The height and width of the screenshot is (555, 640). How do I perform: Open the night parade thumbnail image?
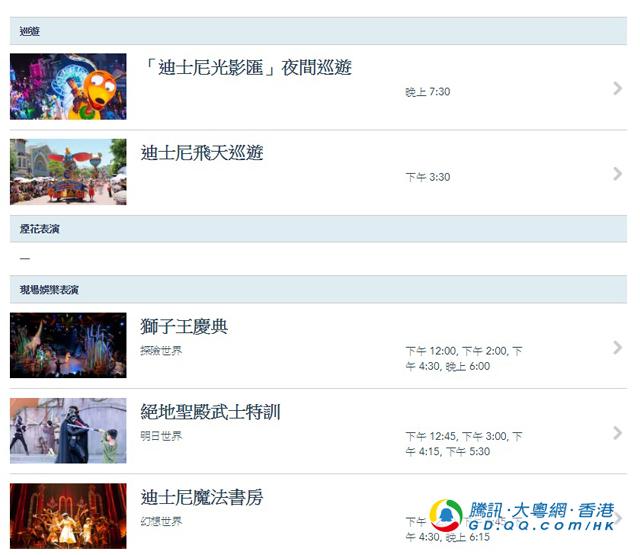tap(68, 87)
